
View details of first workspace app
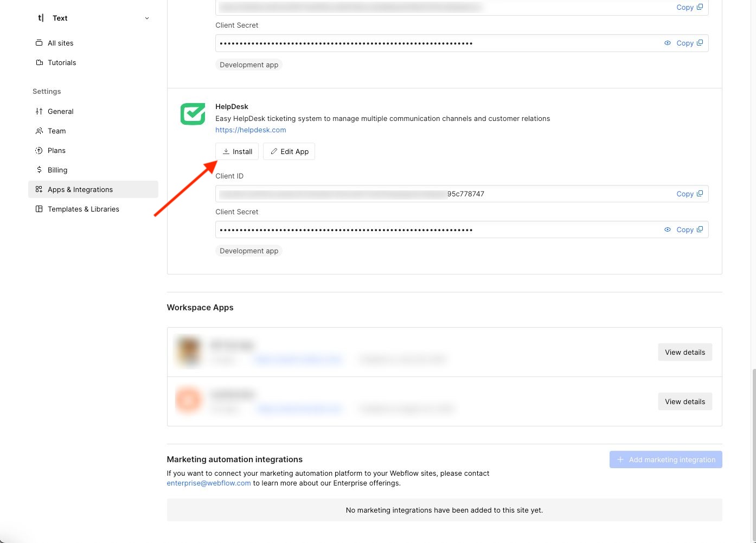[685, 352]
